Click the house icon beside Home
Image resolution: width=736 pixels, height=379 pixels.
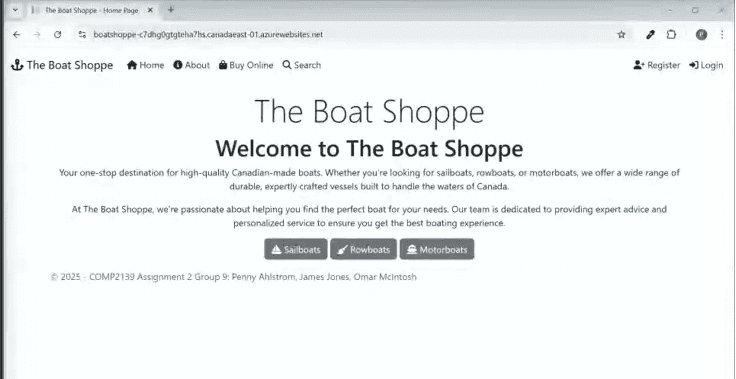coord(132,65)
